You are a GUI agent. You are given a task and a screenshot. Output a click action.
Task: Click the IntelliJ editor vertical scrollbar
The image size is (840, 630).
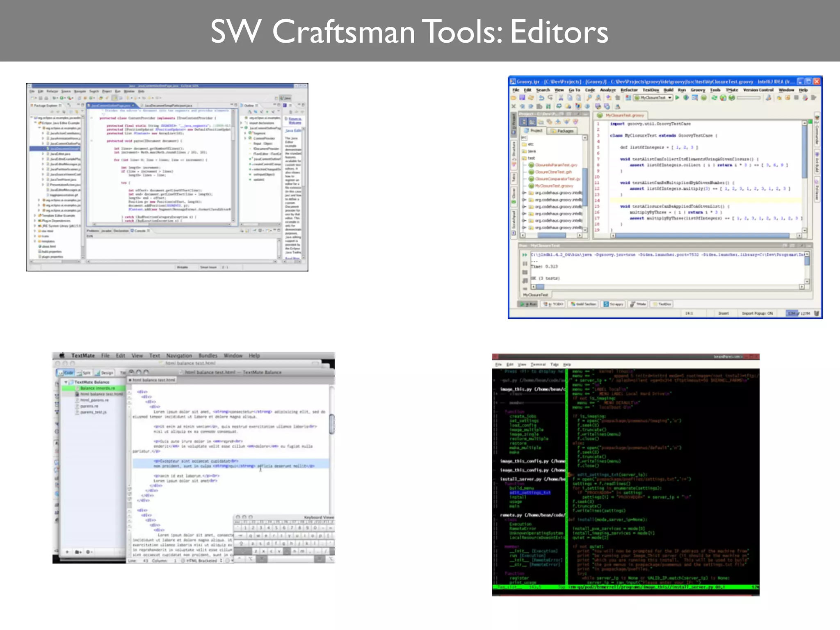click(805, 176)
